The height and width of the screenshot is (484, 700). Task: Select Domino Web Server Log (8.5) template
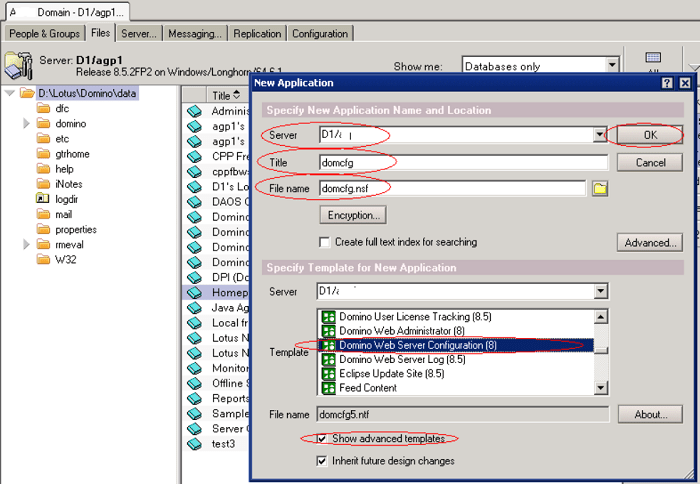pyautogui.click(x=457, y=359)
